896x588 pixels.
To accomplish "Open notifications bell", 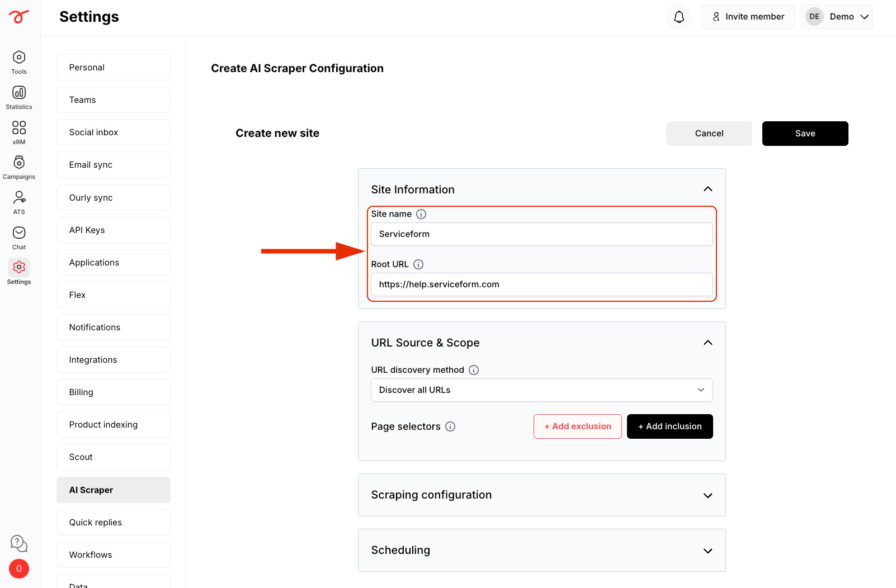I will click(679, 17).
